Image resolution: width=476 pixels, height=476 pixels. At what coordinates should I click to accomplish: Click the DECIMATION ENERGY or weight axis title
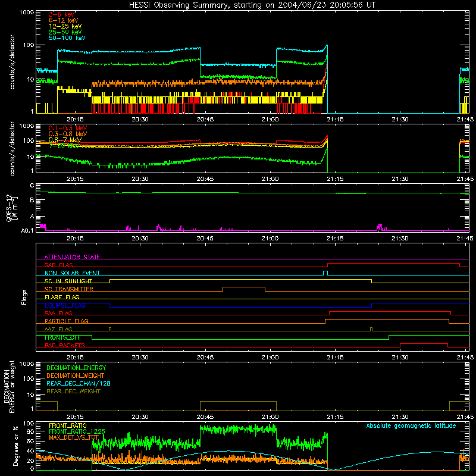[9, 386]
